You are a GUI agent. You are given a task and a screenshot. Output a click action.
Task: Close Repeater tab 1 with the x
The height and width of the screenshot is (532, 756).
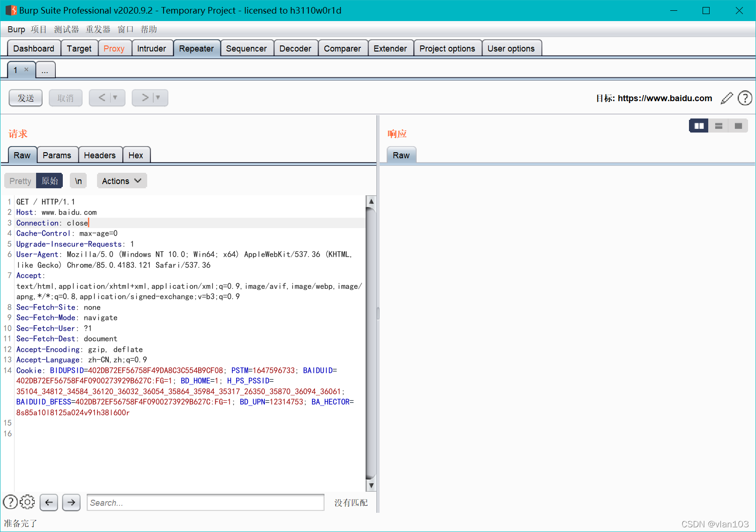[26, 69]
